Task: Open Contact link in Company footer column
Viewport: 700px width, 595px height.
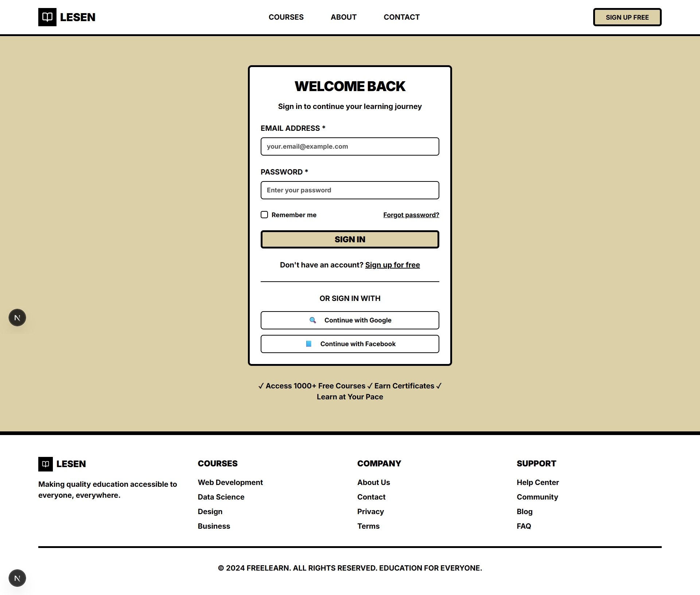Action: (x=371, y=497)
